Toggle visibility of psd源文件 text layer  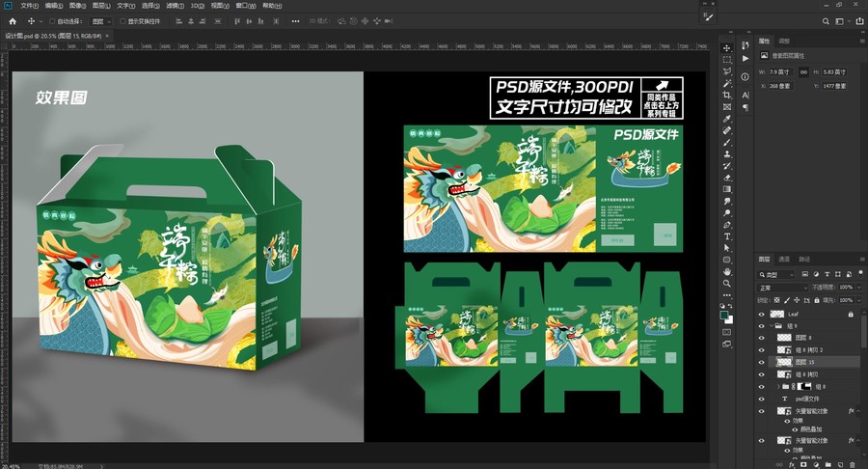pos(761,399)
